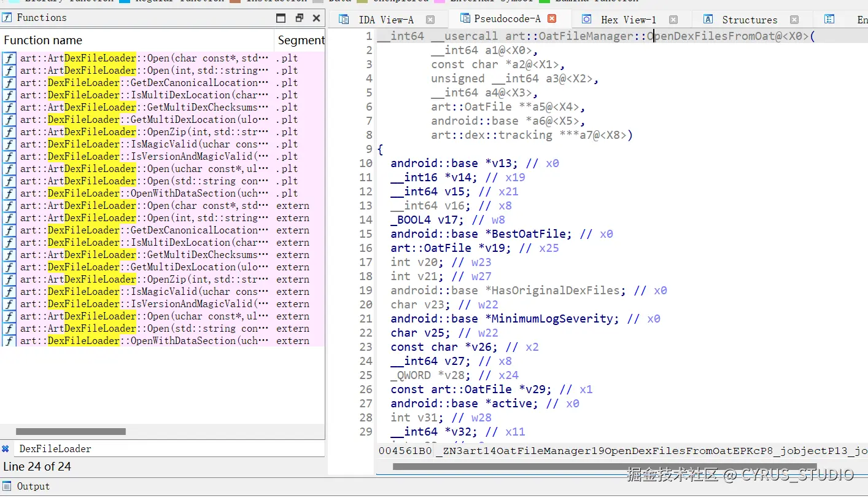868x497 pixels.
Task: Click the icon of the extern OpenZip row
Action: coord(9,280)
